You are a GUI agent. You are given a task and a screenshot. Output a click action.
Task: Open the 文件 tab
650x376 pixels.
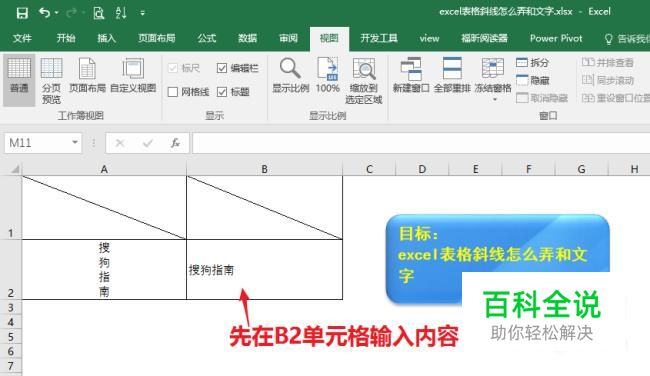22,38
